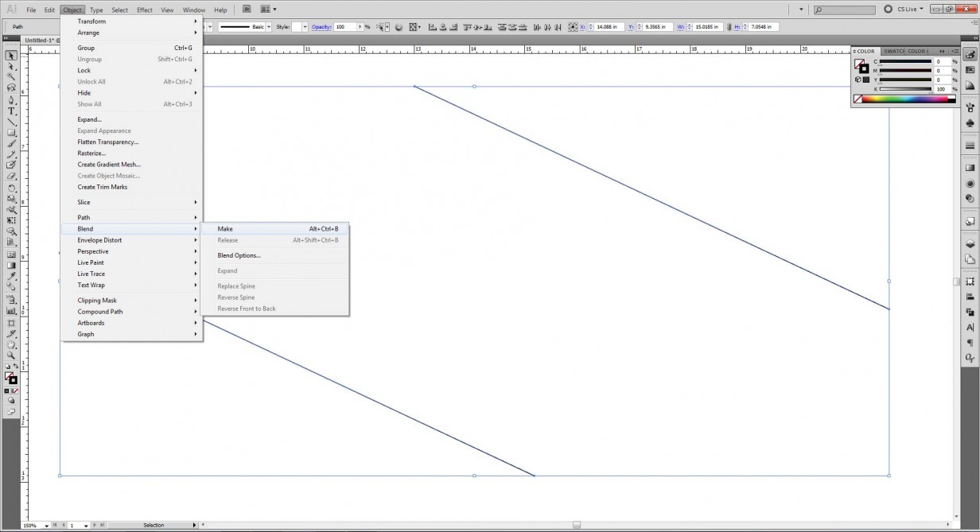Image resolution: width=980 pixels, height=532 pixels.
Task: Open the brush definition Basic dropdown
Action: coord(268,26)
